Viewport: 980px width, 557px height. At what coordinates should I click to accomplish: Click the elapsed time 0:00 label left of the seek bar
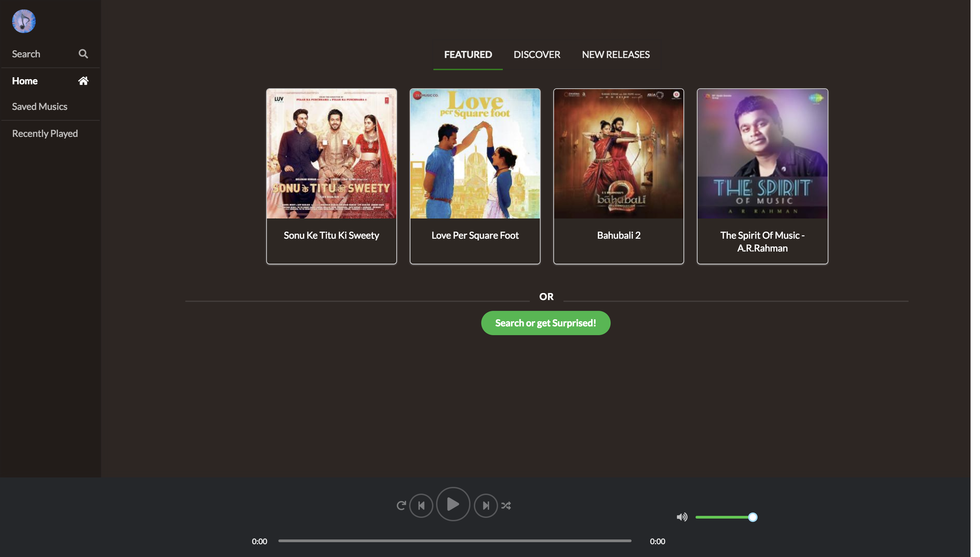pyautogui.click(x=259, y=541)
